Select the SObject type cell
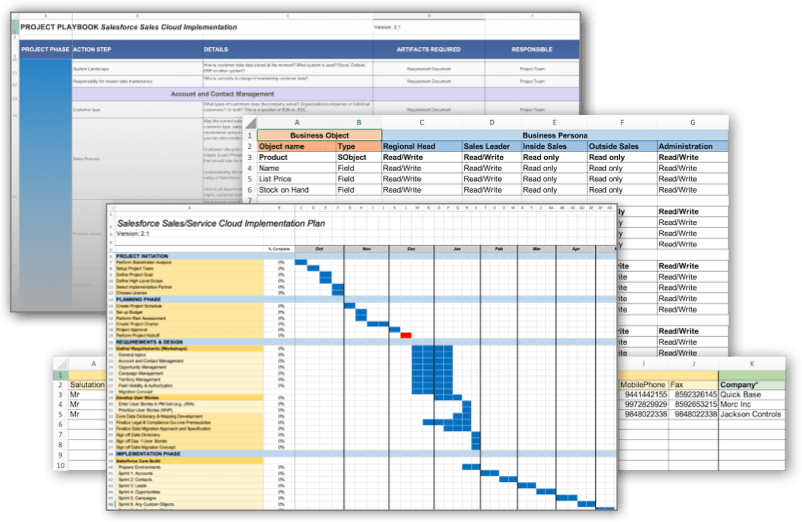The image size is (802, 522). pyautogui.click(x=359, y=157)
